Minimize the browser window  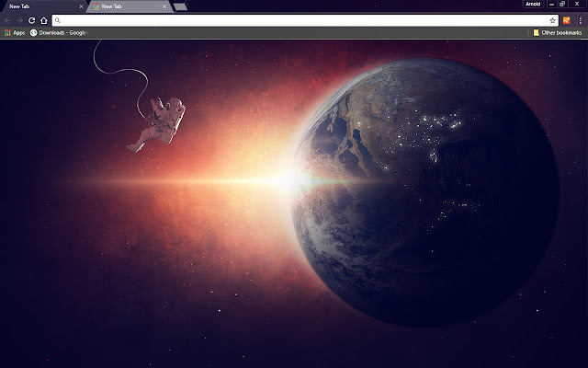tap(551, 4)
